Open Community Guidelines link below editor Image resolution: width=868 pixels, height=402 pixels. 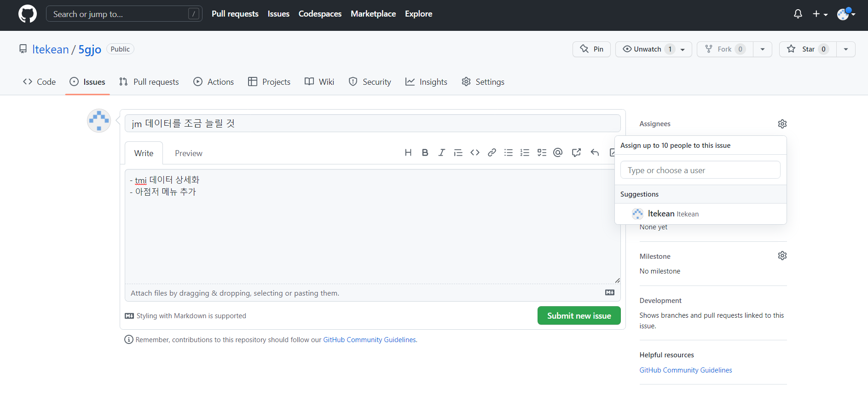click(x=370, y=340)
